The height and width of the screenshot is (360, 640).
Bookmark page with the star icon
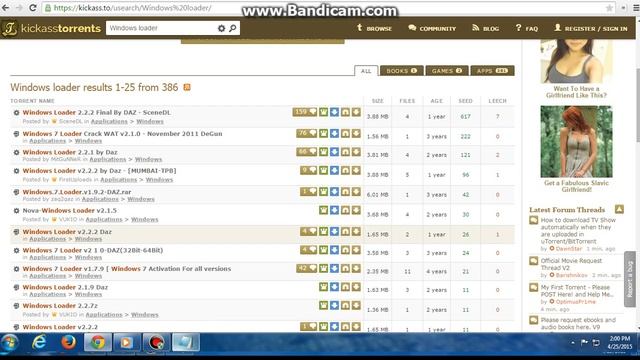point(609,8)
